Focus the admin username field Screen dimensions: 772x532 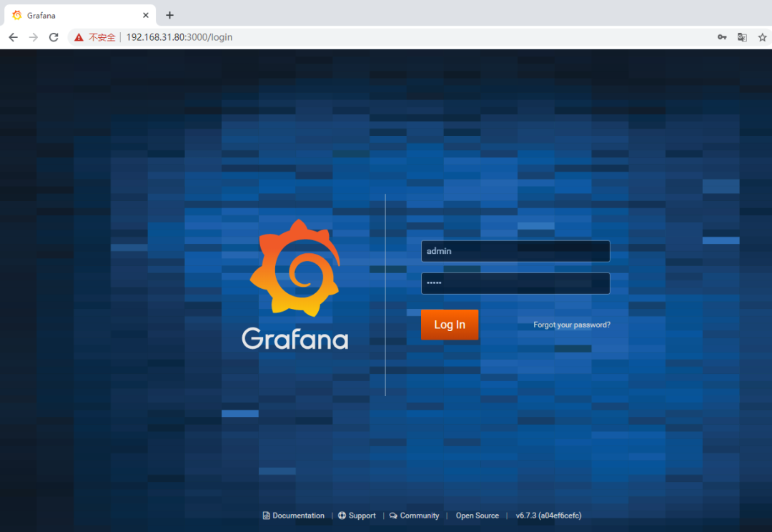point(515,251)
